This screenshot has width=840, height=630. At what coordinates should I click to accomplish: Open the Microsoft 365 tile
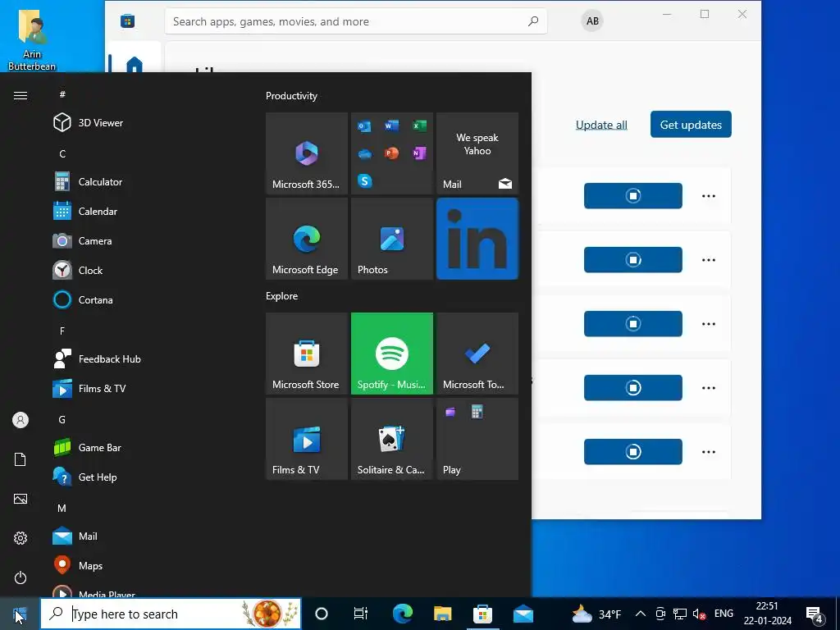(307, 153)
